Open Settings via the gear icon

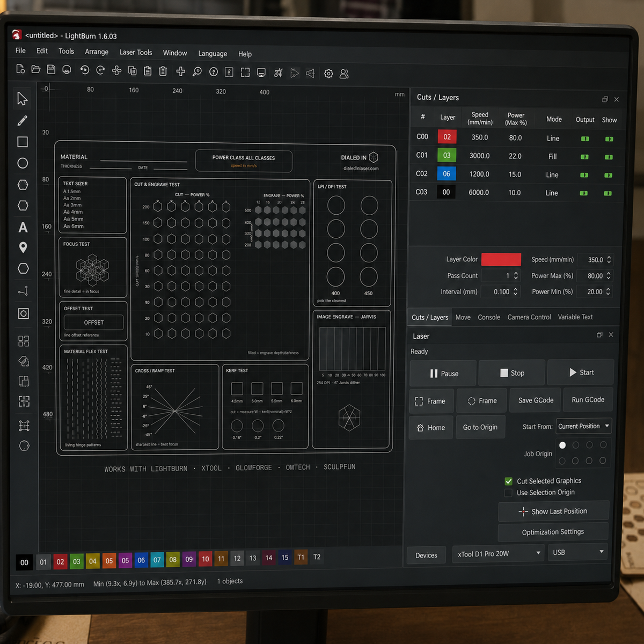pos(328,74)
